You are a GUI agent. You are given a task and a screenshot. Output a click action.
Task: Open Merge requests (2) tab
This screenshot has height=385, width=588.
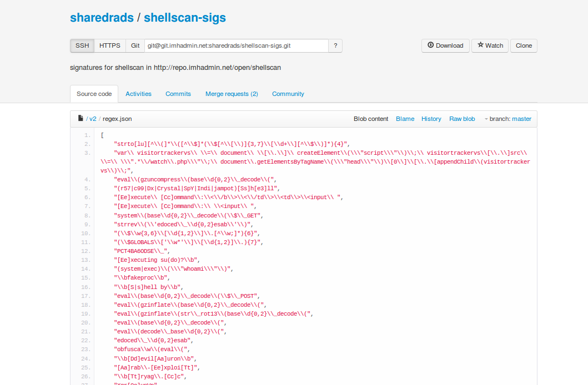(232, 94)
